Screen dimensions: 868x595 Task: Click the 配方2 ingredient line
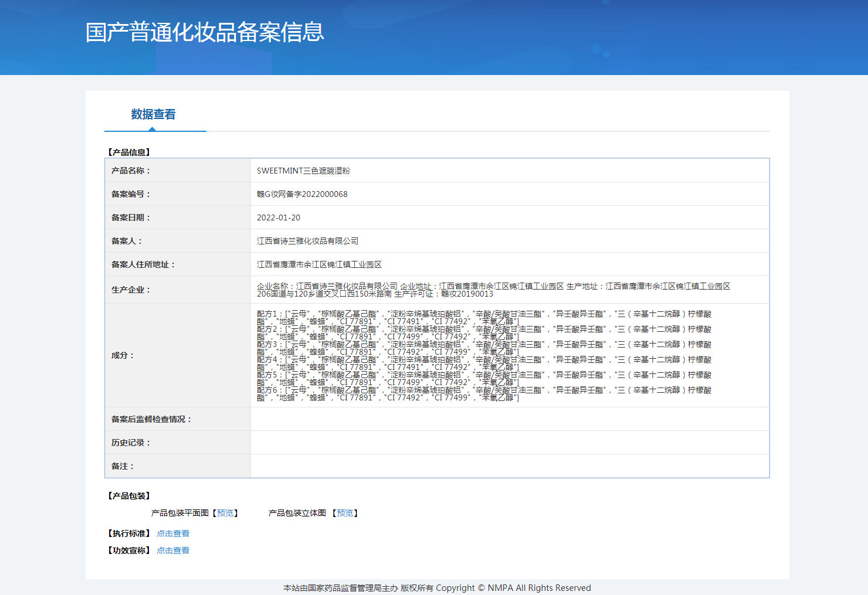coord(484,333)
